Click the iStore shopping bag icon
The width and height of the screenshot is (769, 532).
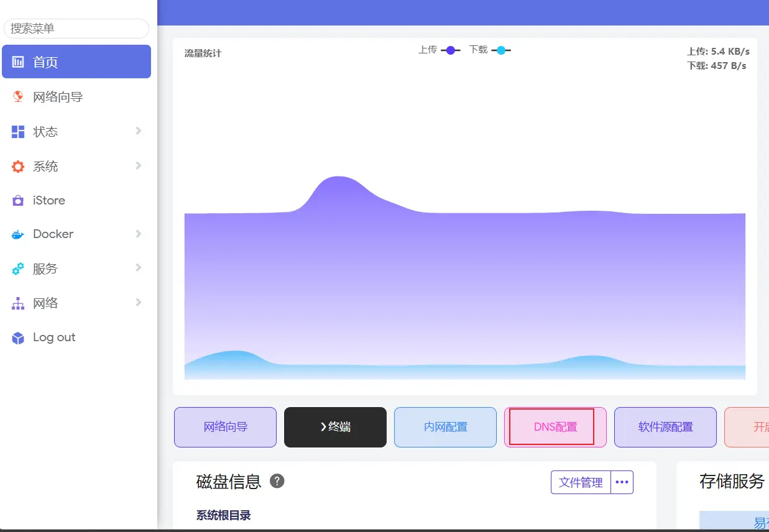point(18,201)
